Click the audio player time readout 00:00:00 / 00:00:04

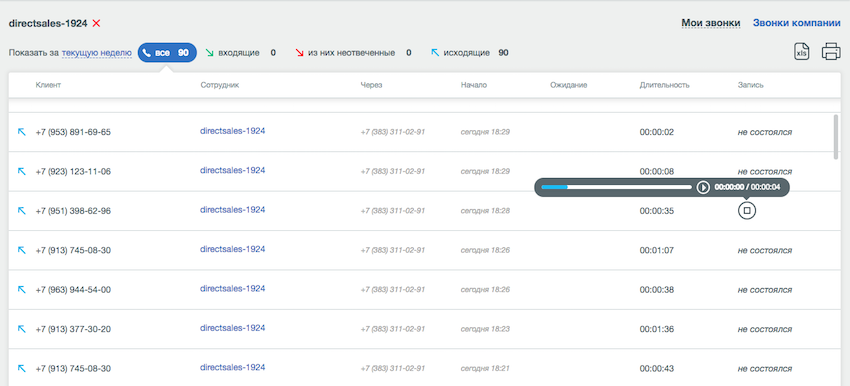point(748,187)
